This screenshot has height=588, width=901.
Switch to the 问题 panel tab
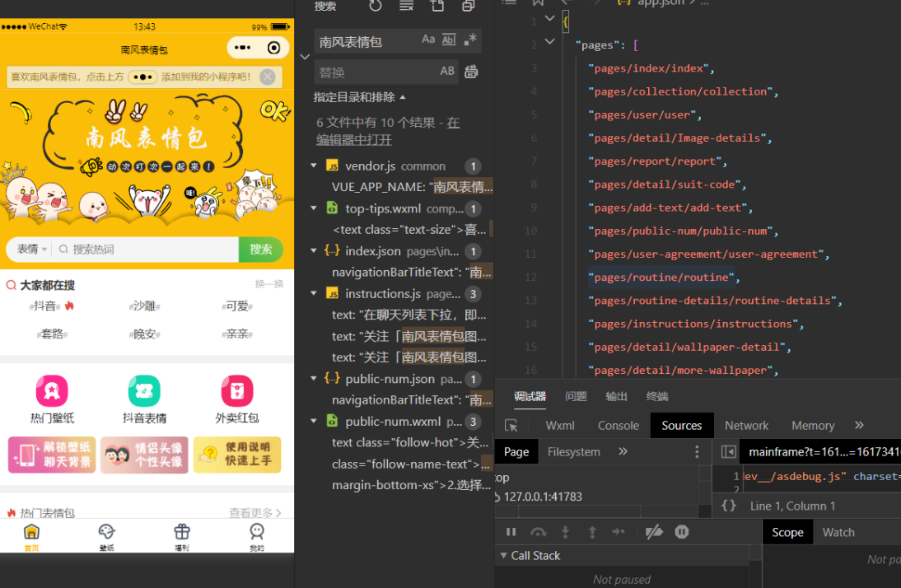[x=576, y=396]
